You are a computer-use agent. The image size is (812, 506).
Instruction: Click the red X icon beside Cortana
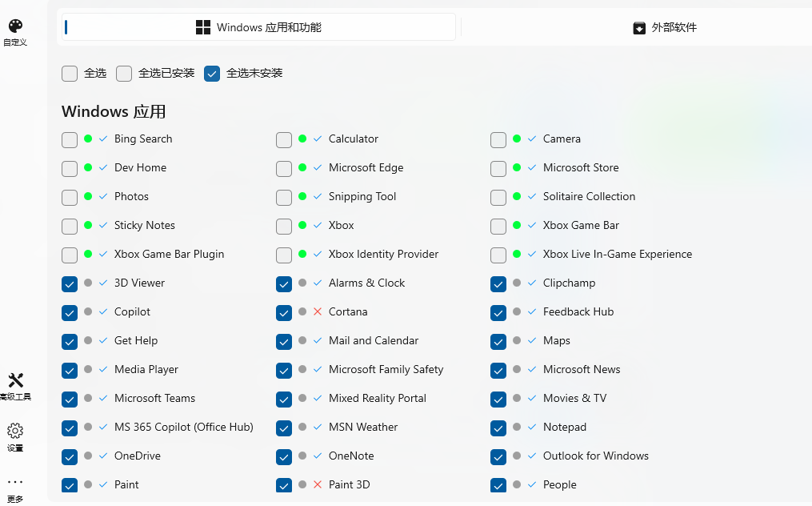pyautogui.click(x=318, y=311)
